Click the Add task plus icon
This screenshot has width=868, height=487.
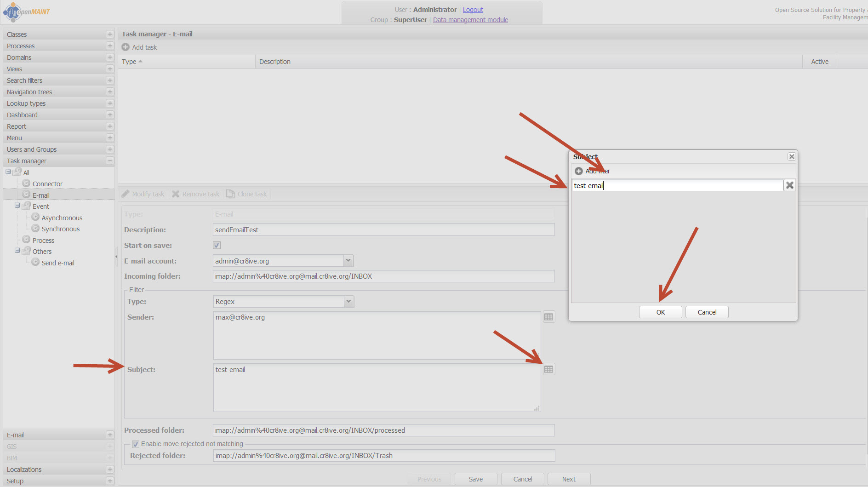pos(126,47)
